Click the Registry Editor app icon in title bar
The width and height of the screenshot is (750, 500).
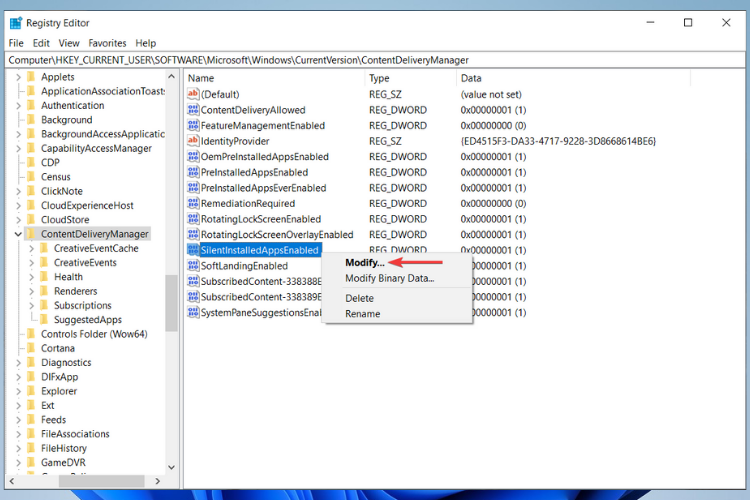(x=16, y=23)
